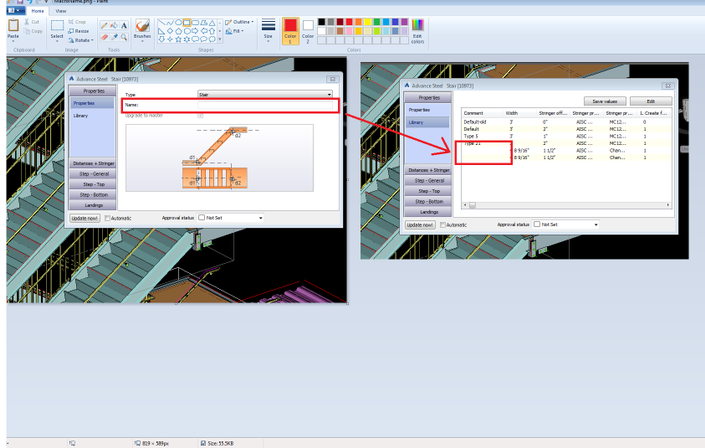Toggle Not Set checkbox in left dialog
This screenshot has height=448, width=705.
click(x=202, y=218)
